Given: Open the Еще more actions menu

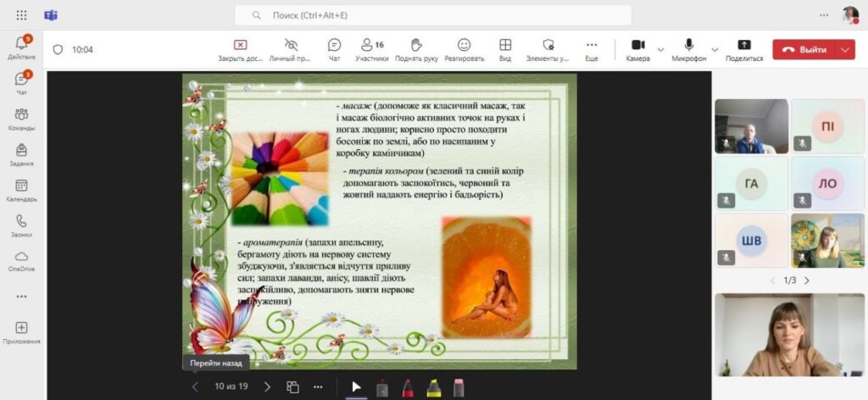Looking at the screenshot, I should point(592,49).
